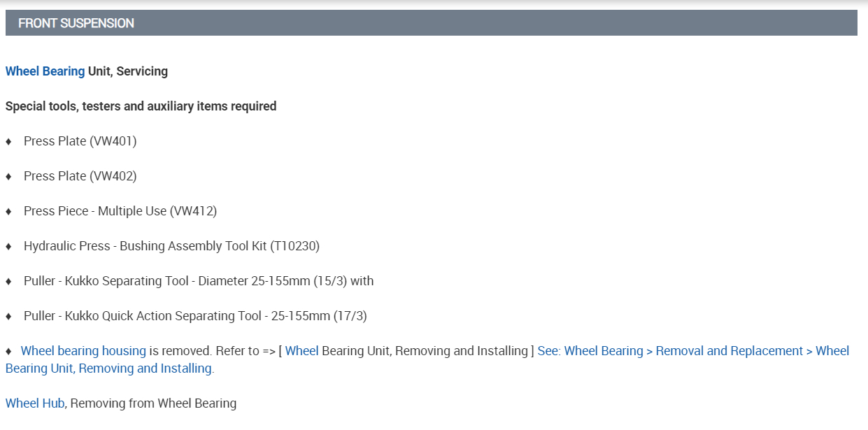The image size is (868, 430).
Task: Click the FRONT SUSPENSION header bar
Action: pyautogui.click(x=431, y=23)
